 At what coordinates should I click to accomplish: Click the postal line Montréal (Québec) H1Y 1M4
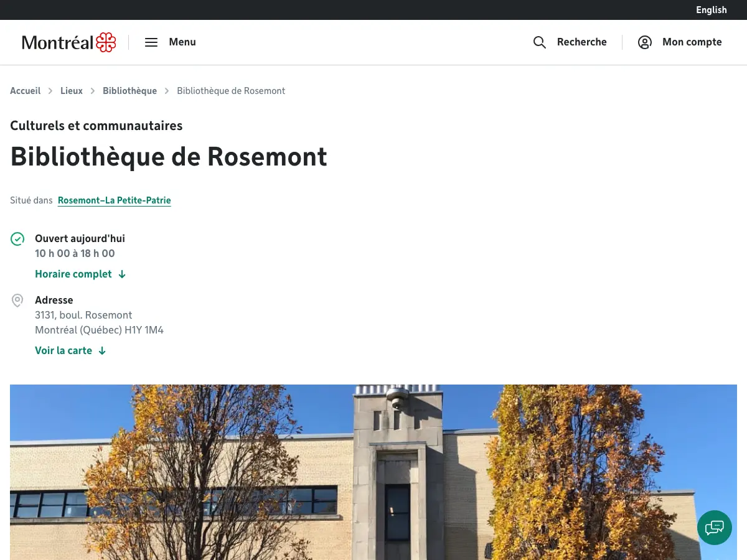99,330
